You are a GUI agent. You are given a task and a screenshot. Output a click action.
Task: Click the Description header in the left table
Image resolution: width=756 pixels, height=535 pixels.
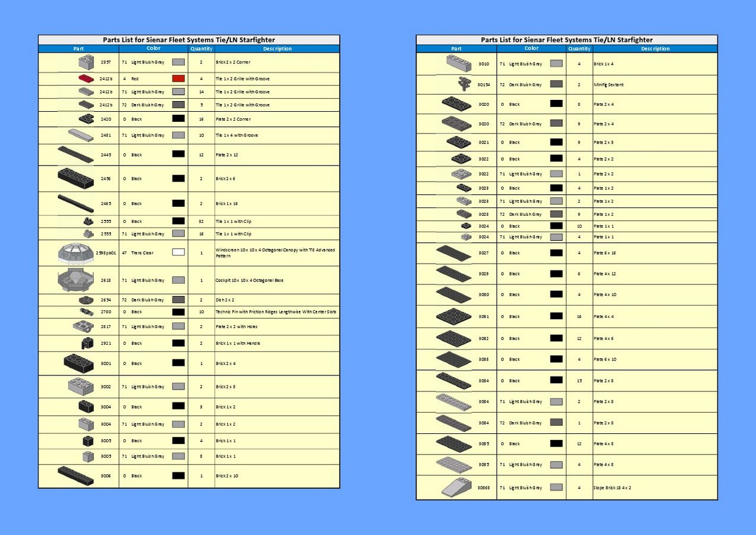[278, 49]
